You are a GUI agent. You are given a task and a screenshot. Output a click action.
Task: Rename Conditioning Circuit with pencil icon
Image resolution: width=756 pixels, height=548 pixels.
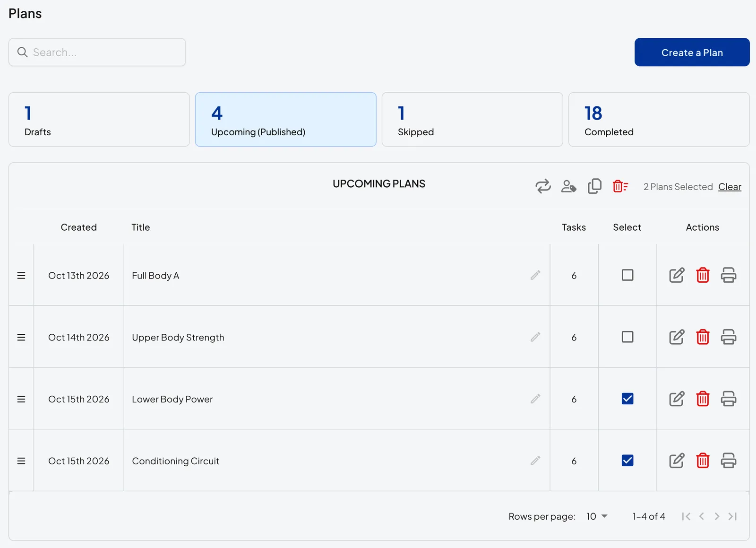(x=535, y=461)
